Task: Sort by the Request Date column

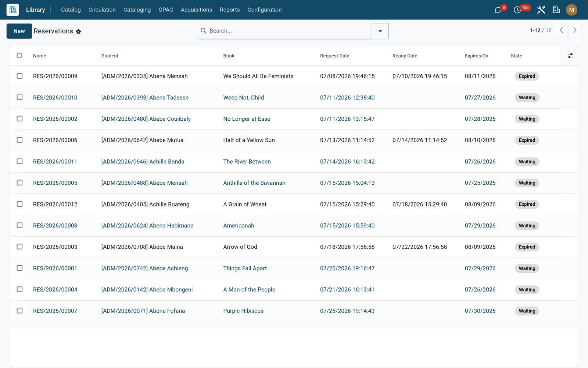Action: [x=334, y=56]
